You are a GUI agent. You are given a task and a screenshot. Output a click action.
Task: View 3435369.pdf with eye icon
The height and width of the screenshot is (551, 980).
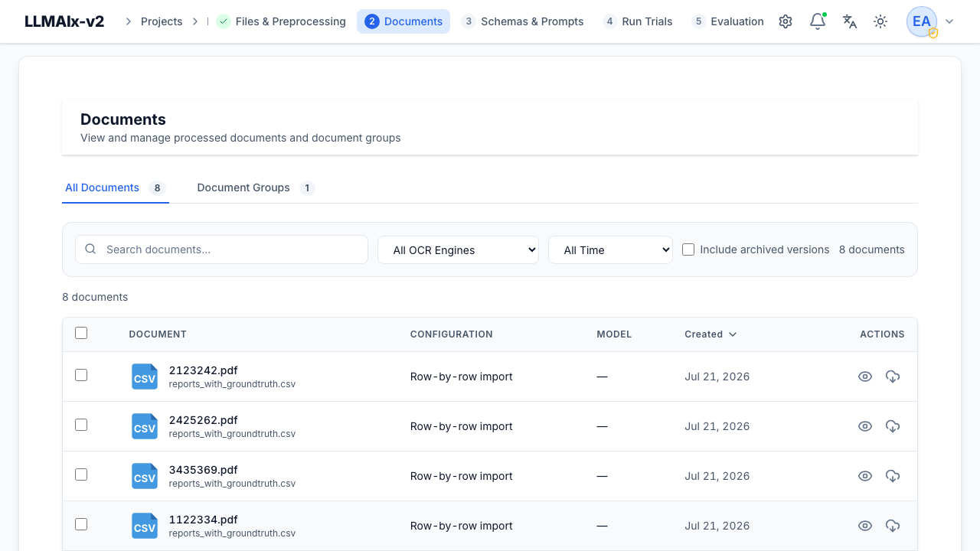(x=865, y=476)
